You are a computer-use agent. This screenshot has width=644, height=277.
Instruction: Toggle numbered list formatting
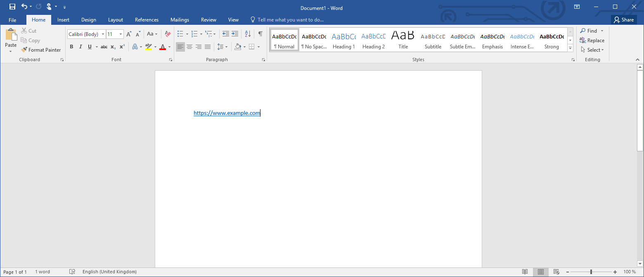[194, 34]
